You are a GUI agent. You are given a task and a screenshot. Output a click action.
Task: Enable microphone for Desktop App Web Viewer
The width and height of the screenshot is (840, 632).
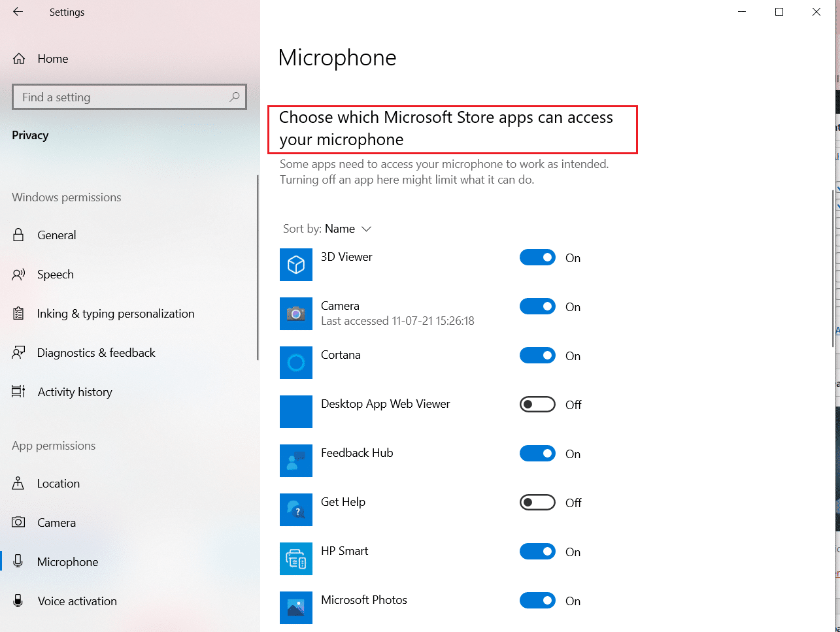click(537, 405)
